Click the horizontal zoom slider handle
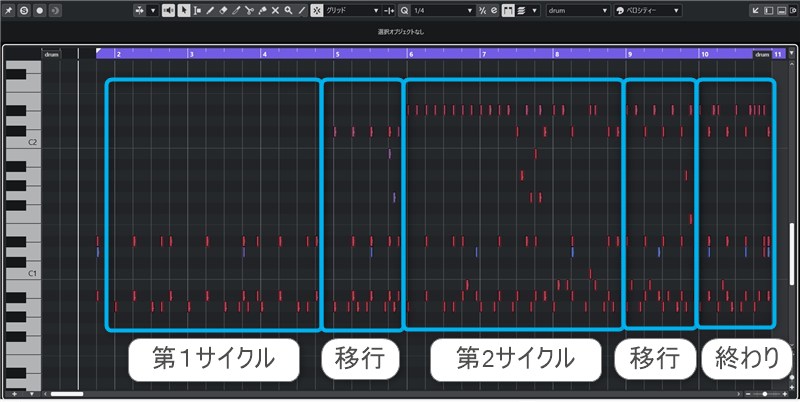 click(764, 394)
